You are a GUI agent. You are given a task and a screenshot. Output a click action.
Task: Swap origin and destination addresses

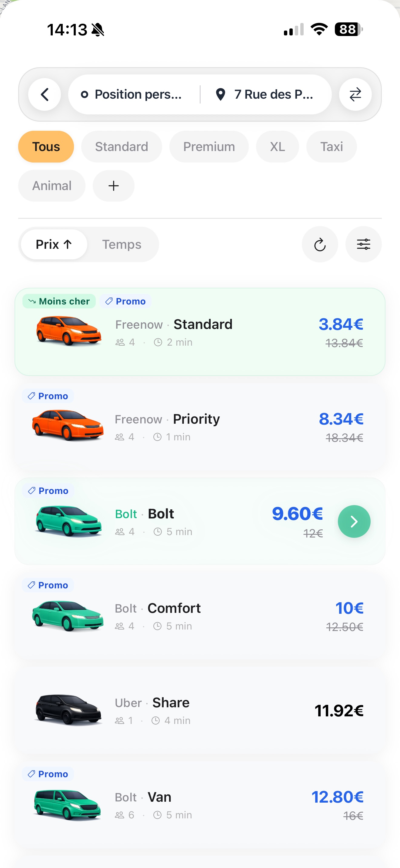pyautogui.click(x=355, y=94)
